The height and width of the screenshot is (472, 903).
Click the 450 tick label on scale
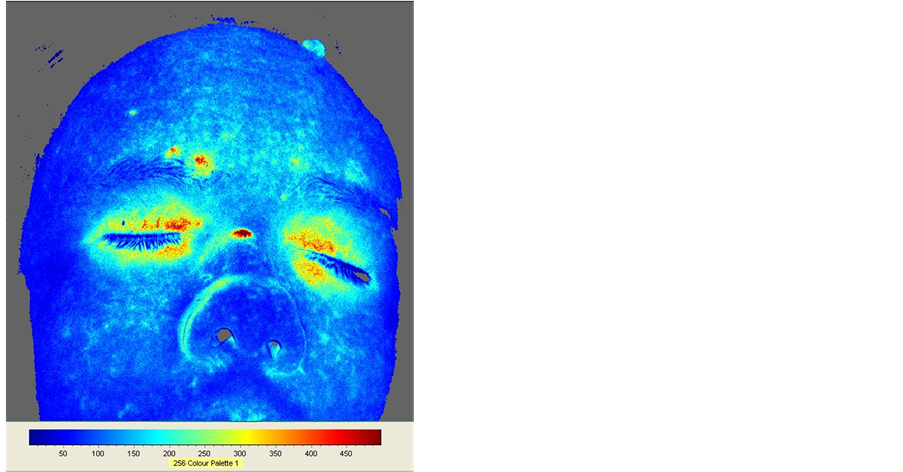346,453
